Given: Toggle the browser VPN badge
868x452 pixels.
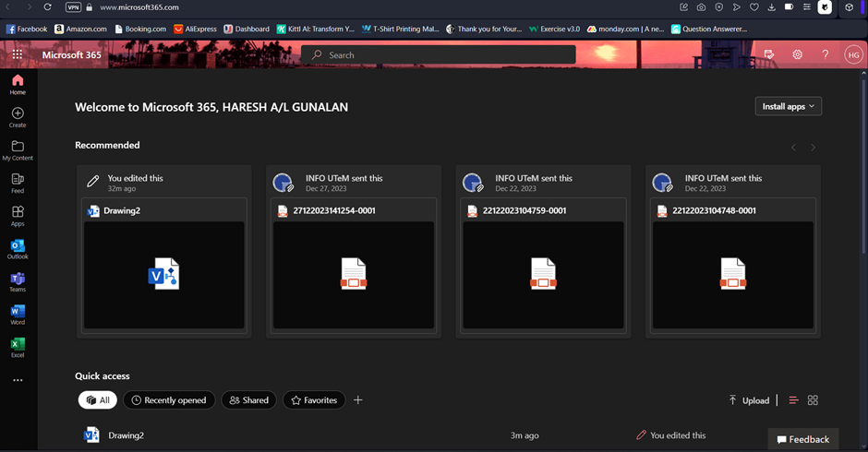Looking at the screenshot, I should pyautogui.click(x=73, y=7).
